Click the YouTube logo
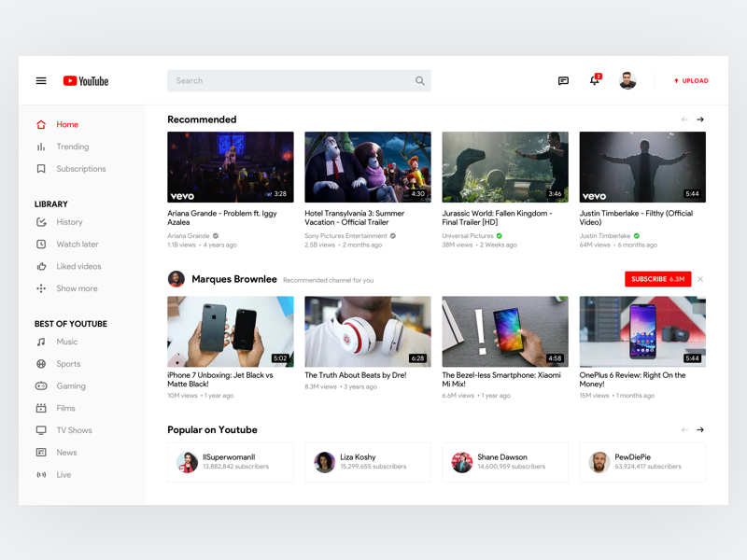This screenshot has width=747, height=560. (85, 80)
